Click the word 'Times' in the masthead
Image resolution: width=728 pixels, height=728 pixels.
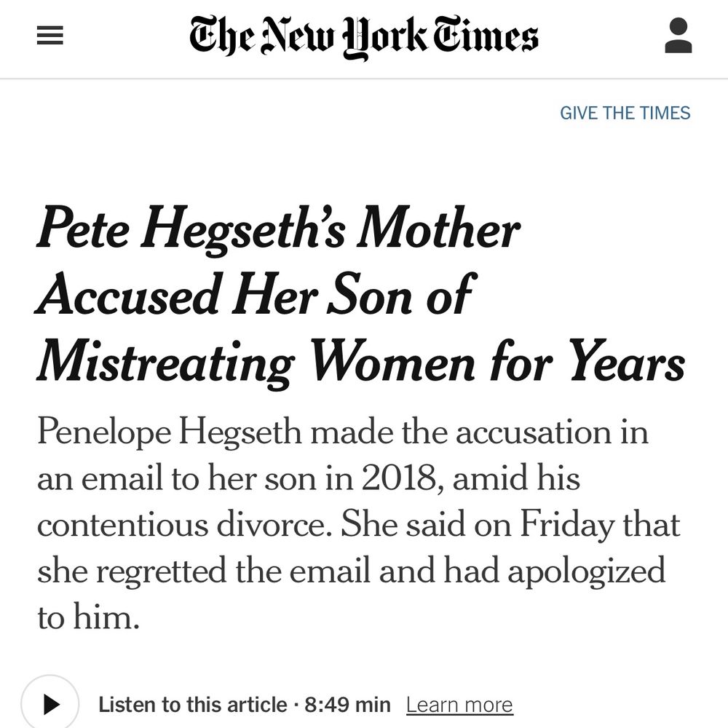pos(489,36)
